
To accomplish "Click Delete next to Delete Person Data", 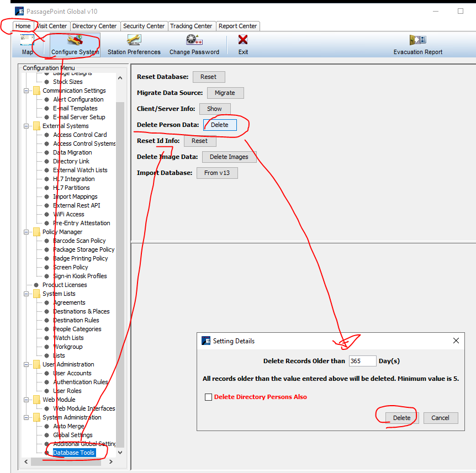I will 220,125.
